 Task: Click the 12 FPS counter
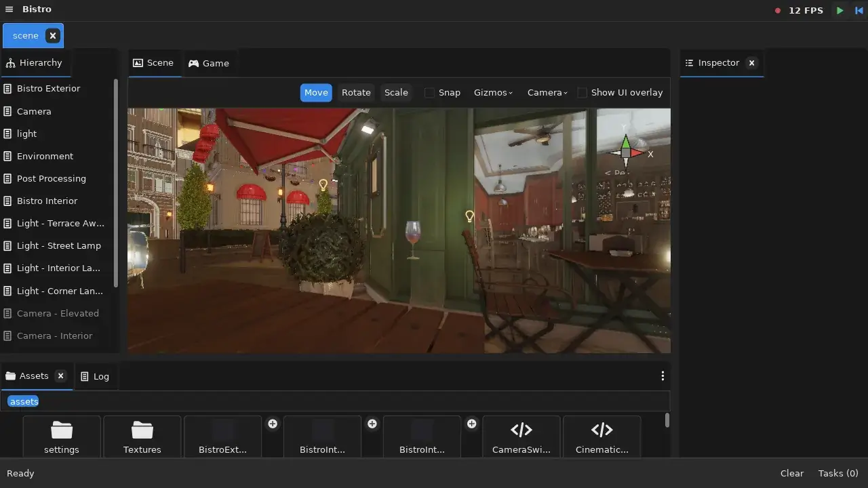coord(806,11)
